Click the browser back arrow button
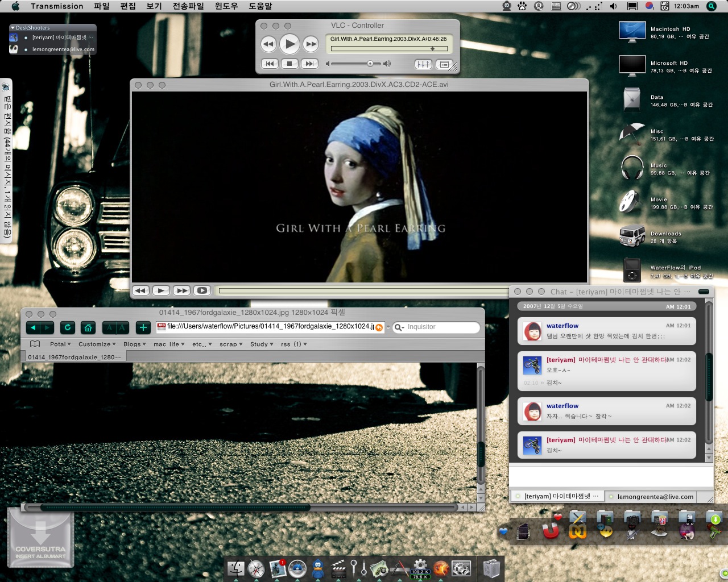 (x=33, y=327)
